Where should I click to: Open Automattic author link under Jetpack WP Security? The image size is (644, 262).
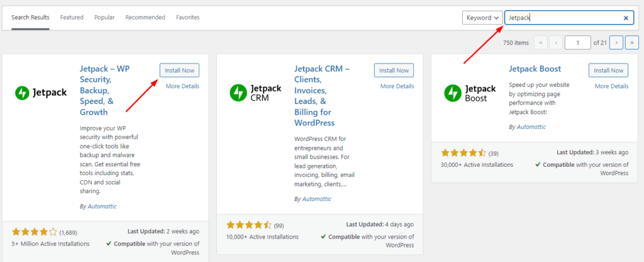pos(103,207)
